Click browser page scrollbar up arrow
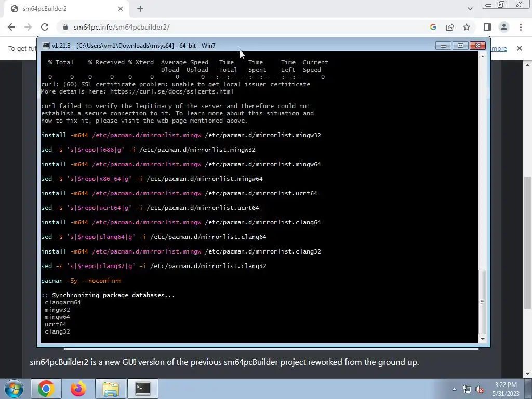 coord(527,64)
